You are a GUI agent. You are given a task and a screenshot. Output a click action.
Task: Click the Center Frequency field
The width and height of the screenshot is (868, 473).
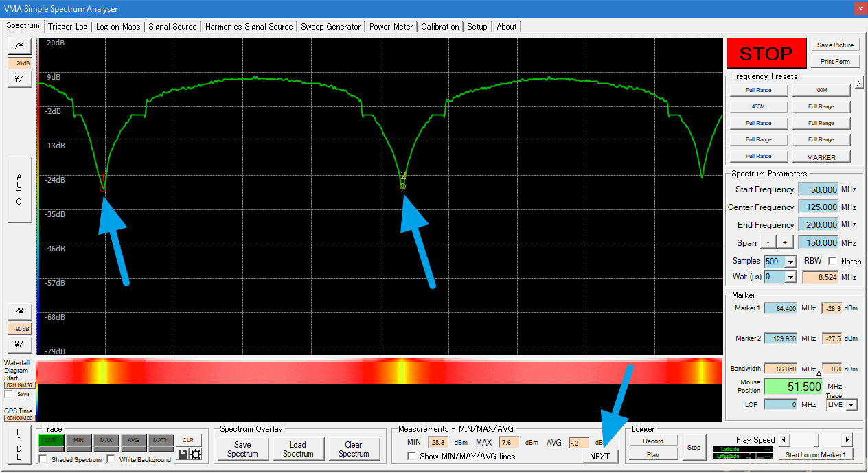point(819,207)
